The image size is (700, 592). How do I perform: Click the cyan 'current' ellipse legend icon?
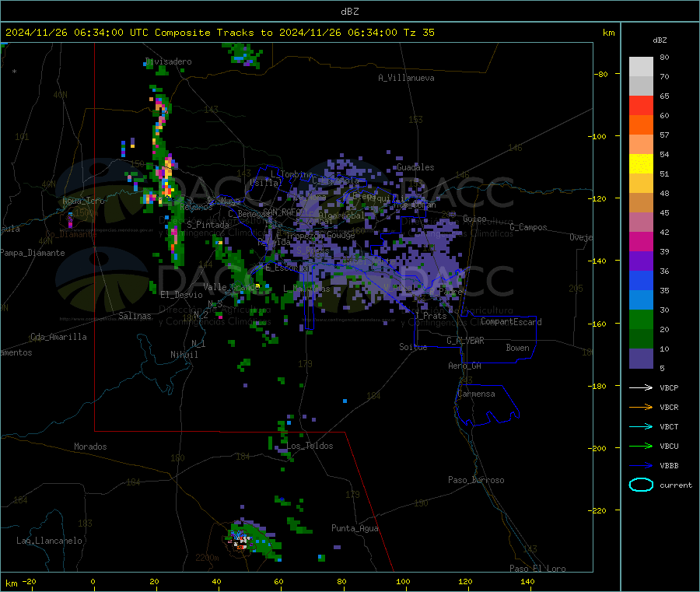click(x=641, y=485)
